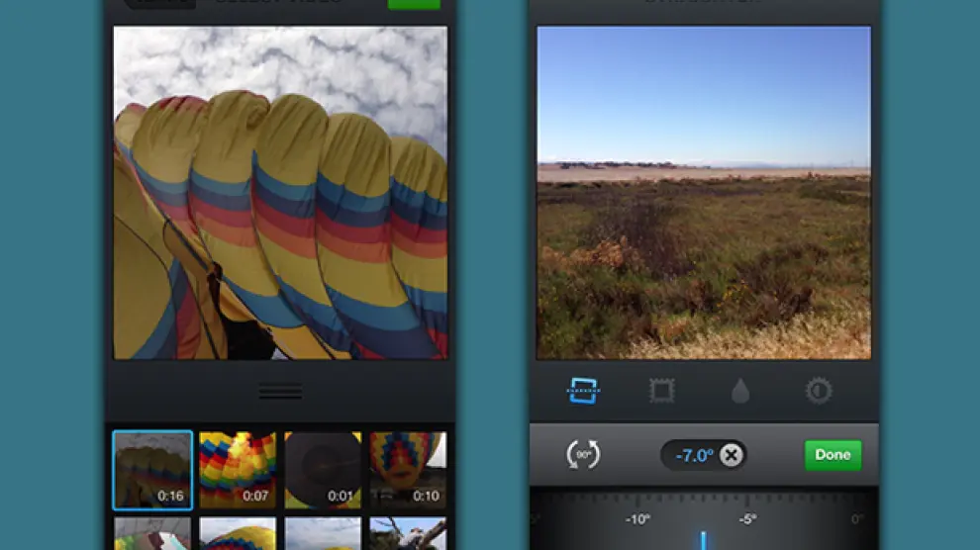Tap the green button beside Select Video
The width and height of the screenshot is (980, 550).
pyautogui.click(x=414, y=3)
